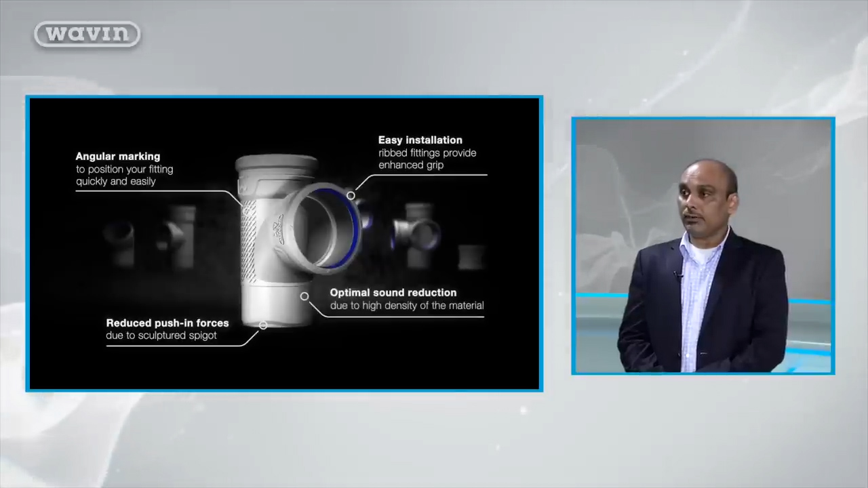Image resolution: width=868 pixels, height=488 pixels.
Task: Click the presenter's lapel microphone
Action: [x=676, y=274]
